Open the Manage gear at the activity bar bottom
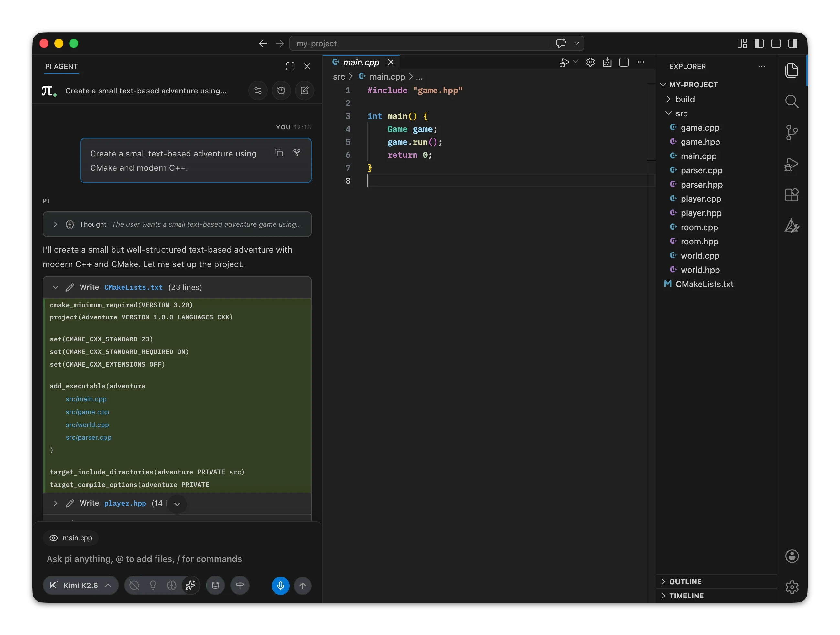840x635 pixels. (792, 587)
